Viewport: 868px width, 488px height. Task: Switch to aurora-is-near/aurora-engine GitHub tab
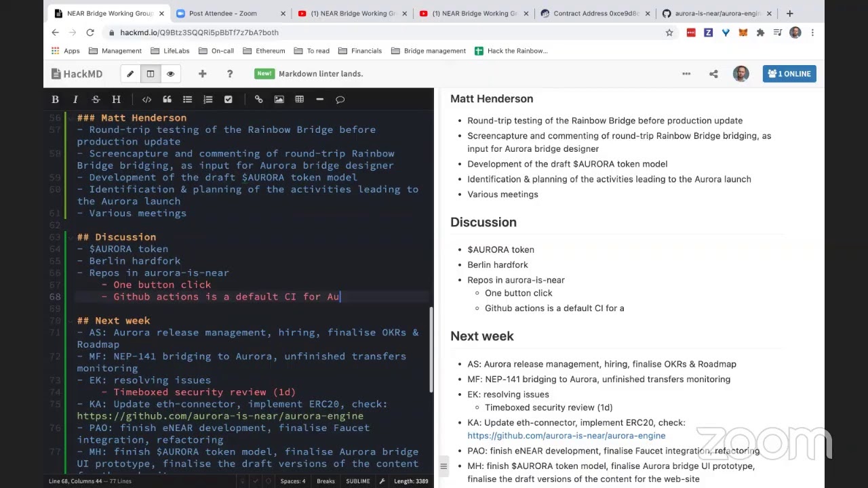tap(717, 14)
